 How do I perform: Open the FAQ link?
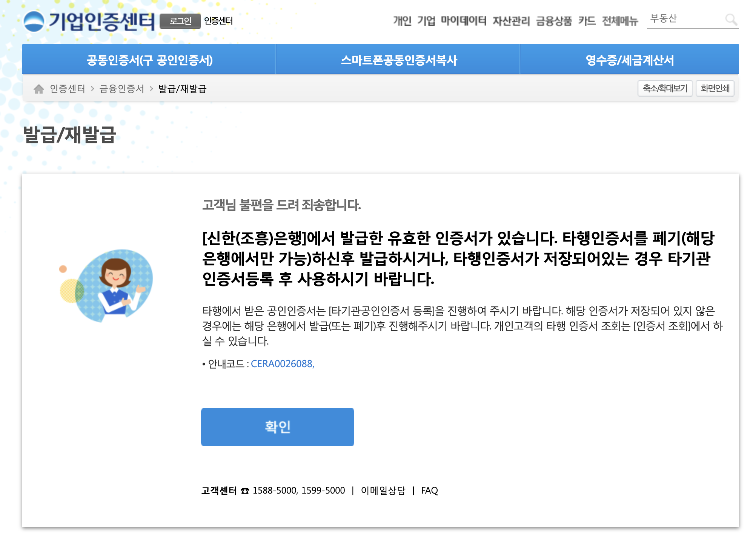(429, 490)
